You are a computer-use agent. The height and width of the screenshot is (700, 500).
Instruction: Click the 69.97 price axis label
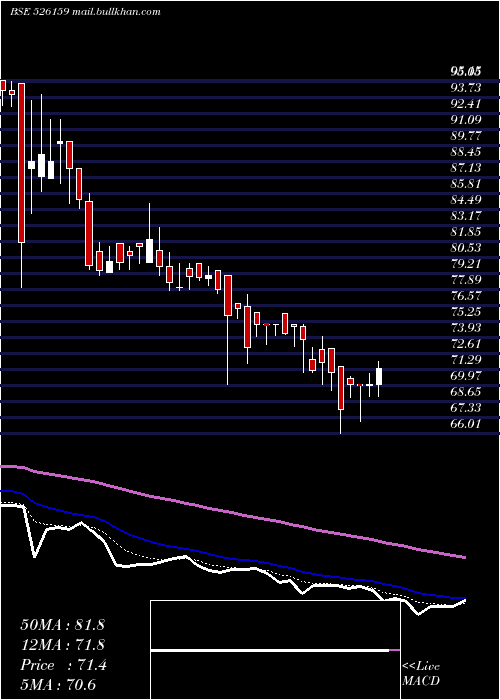[465, 376]
